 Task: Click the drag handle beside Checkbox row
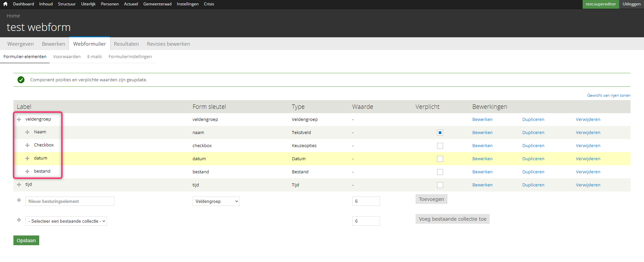28,145
